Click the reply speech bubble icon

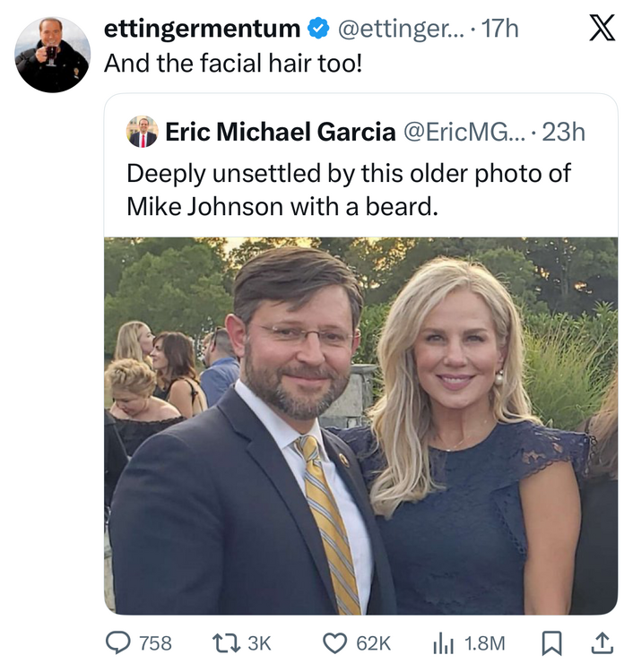(x=119, y=642)
